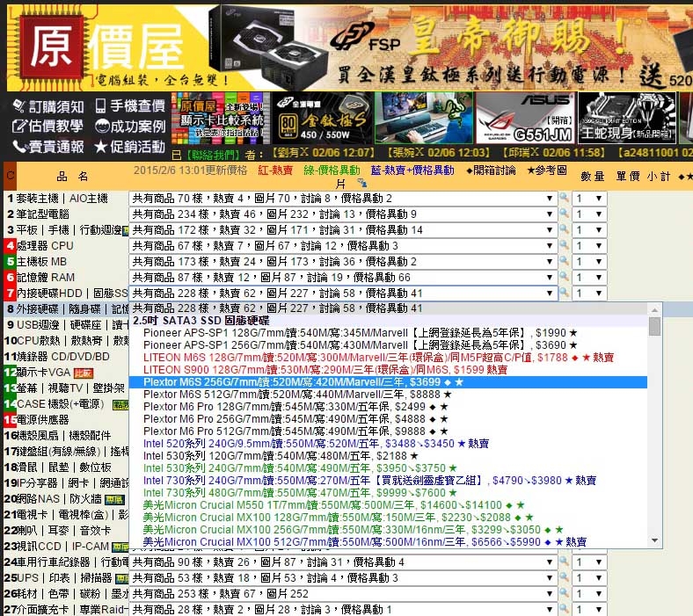
Task: Select Pioneer APS-SP1 128G option
Action: point(388,332)
